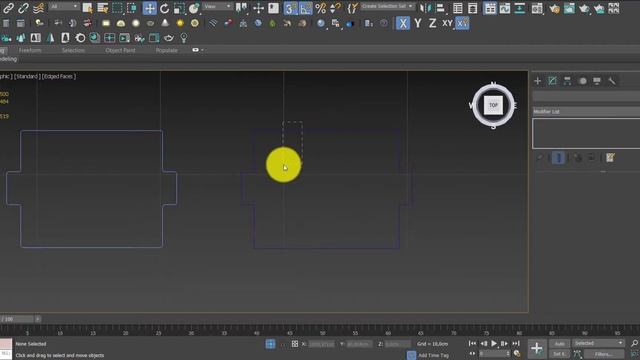Play the animation

pos(494,344)
